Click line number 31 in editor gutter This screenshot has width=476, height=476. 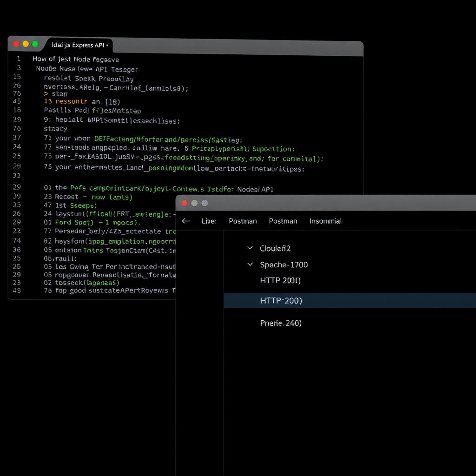[x=17, y=176]
